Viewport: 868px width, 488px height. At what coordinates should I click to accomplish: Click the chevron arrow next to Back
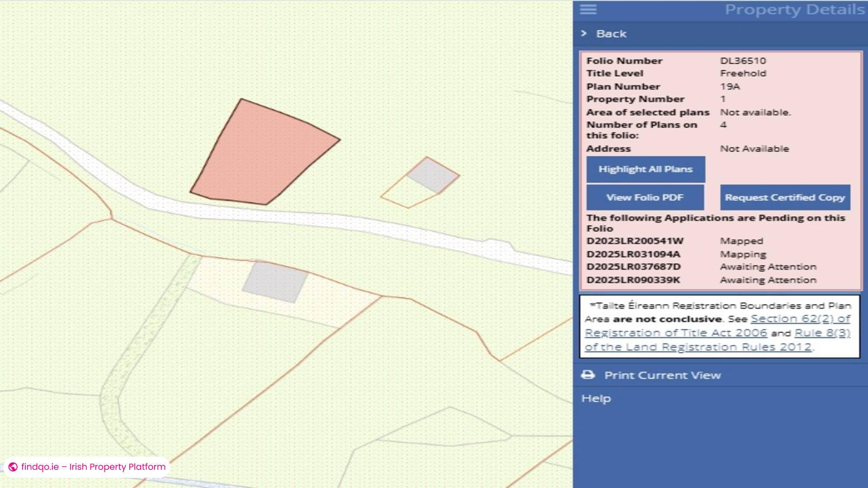(x=584, y=33)
